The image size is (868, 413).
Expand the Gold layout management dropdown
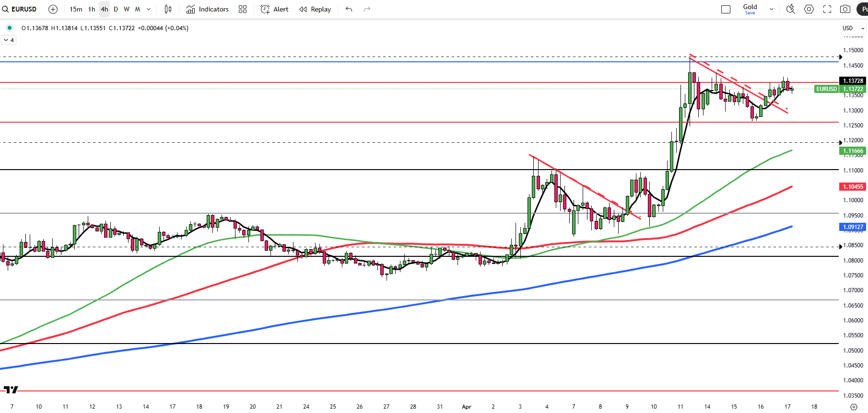(x=772, y=9)
